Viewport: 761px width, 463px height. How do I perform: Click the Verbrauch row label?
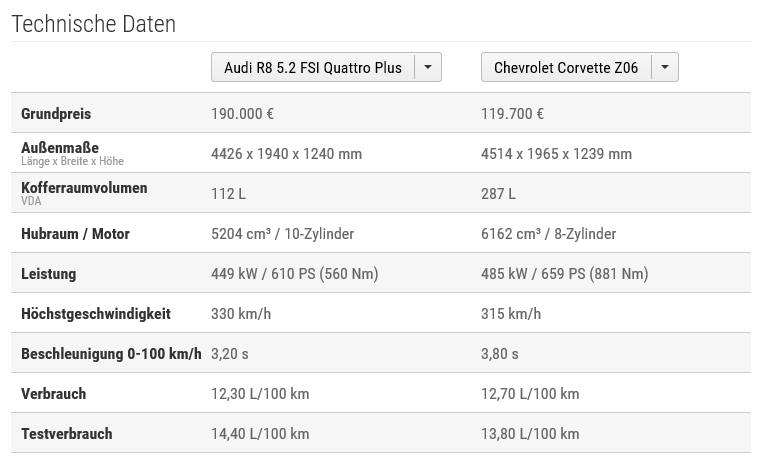(54, 394)
